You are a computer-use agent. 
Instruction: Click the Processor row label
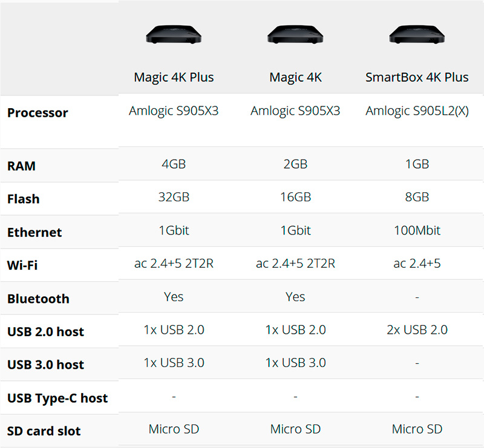click(x=38, y=113)
